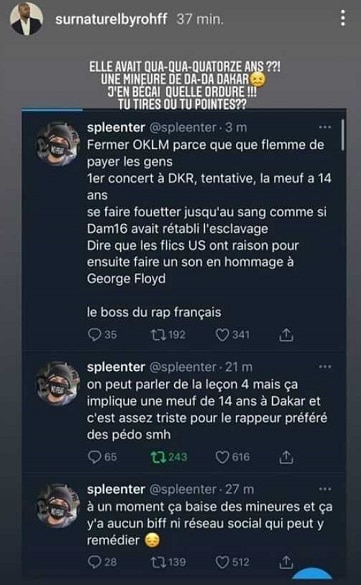Open the story's three-dot options menu
Image resolution: width=361 pixels, height=585 pixels.
click(x=342, y=18)
